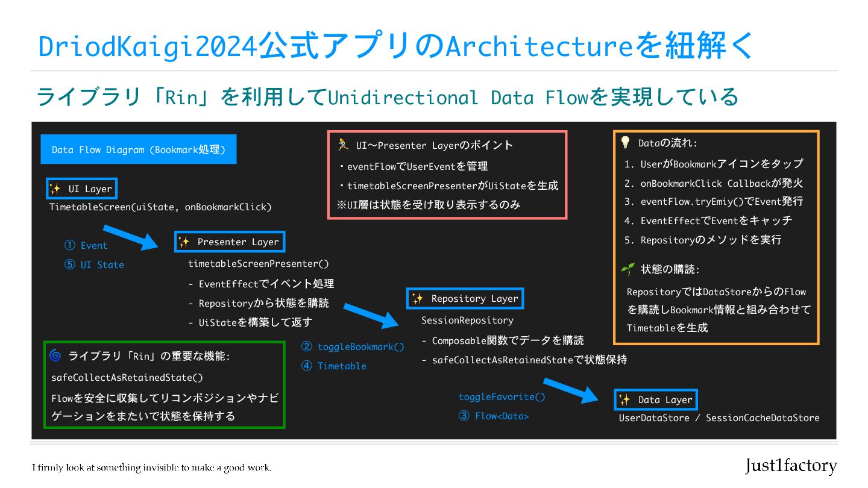Click the footer motto about something invisible
The image size is (868, 488).
click(x=152, y=467)
